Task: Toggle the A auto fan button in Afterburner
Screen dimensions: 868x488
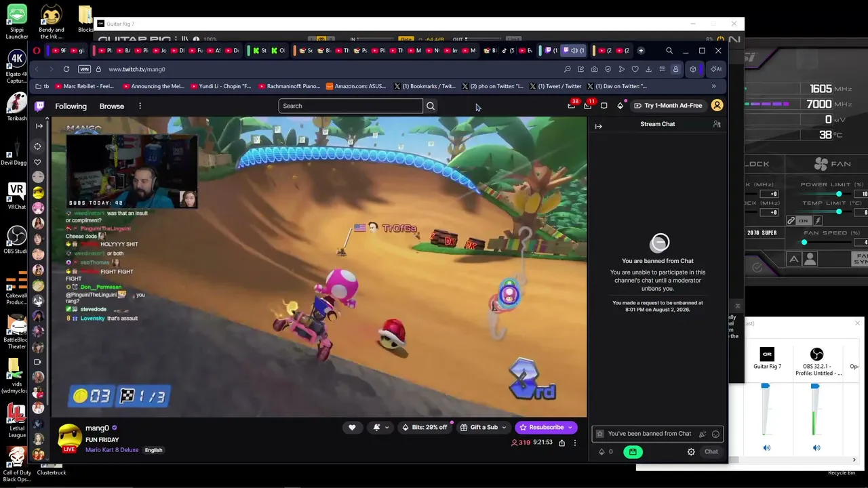Action: click(794, 259)
